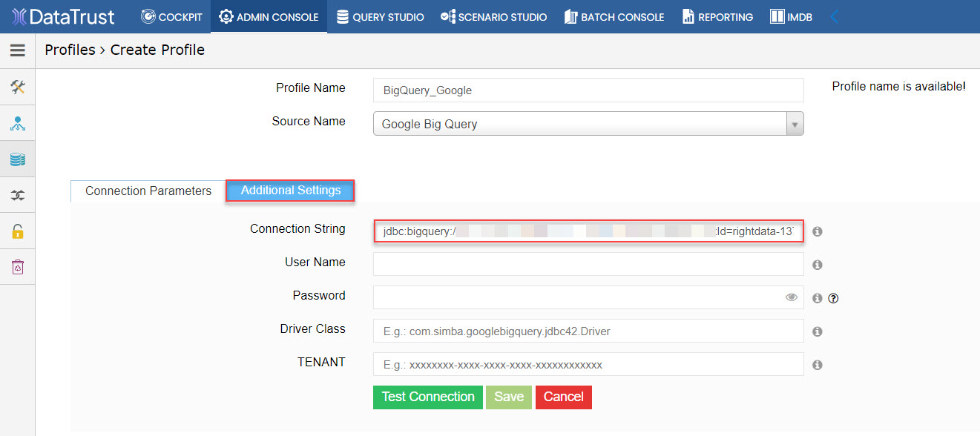980x436 pixels.
Task: Click the TENANT input field
Action: 588,364
